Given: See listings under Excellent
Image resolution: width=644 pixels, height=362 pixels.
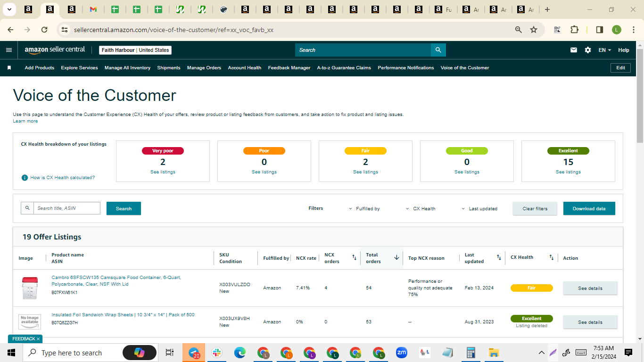Looking at the screenshot, I should [x=568, y=172].
